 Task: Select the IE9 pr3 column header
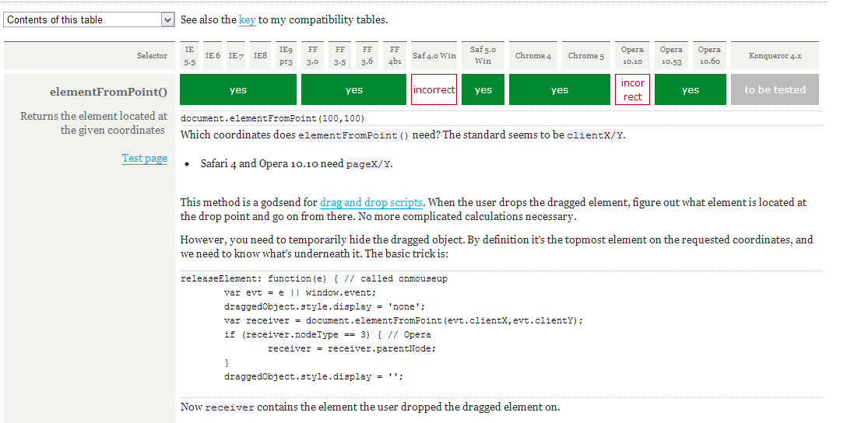[x=286, y=55]
